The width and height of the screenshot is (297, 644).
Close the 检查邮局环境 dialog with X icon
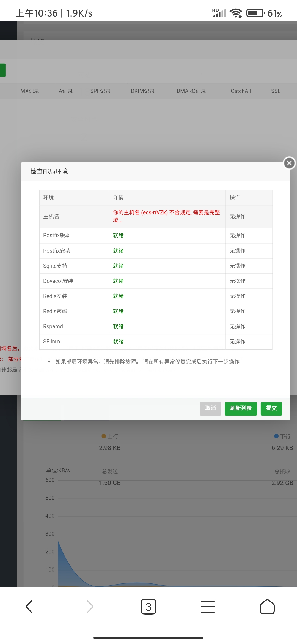tap(289, 163)
